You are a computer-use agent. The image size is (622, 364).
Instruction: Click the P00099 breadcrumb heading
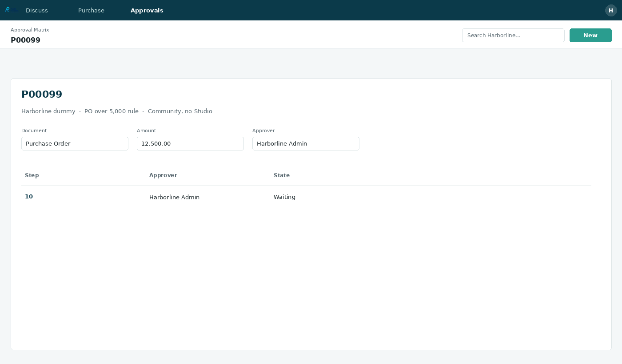click(x=25, y=40)
